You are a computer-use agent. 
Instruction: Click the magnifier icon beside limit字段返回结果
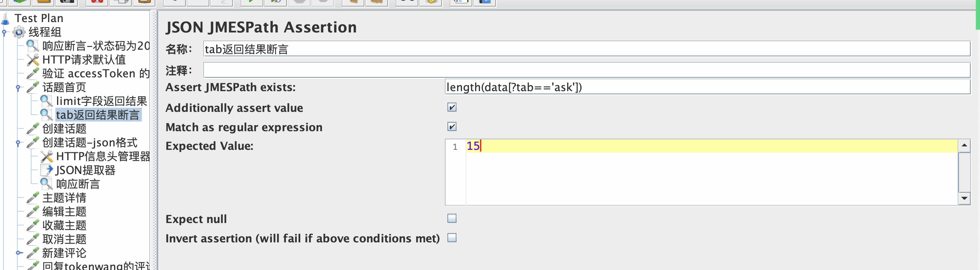point(46,102)
